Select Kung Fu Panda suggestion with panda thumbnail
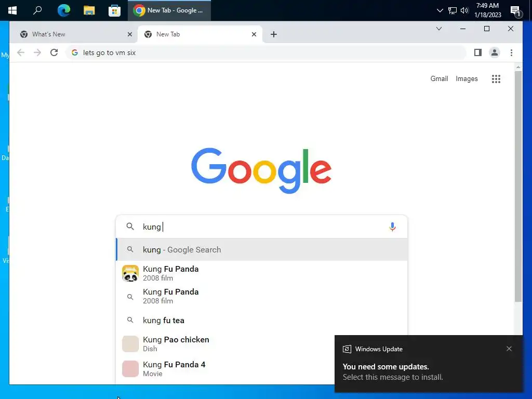Screen dimensions: 532x399 (262, 273)
